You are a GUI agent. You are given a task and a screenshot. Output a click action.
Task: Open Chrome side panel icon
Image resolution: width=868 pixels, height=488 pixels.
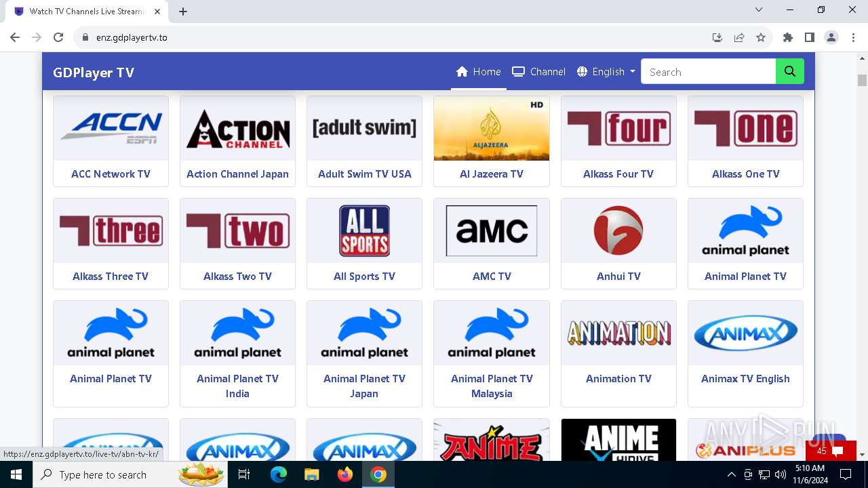(810, 37)
